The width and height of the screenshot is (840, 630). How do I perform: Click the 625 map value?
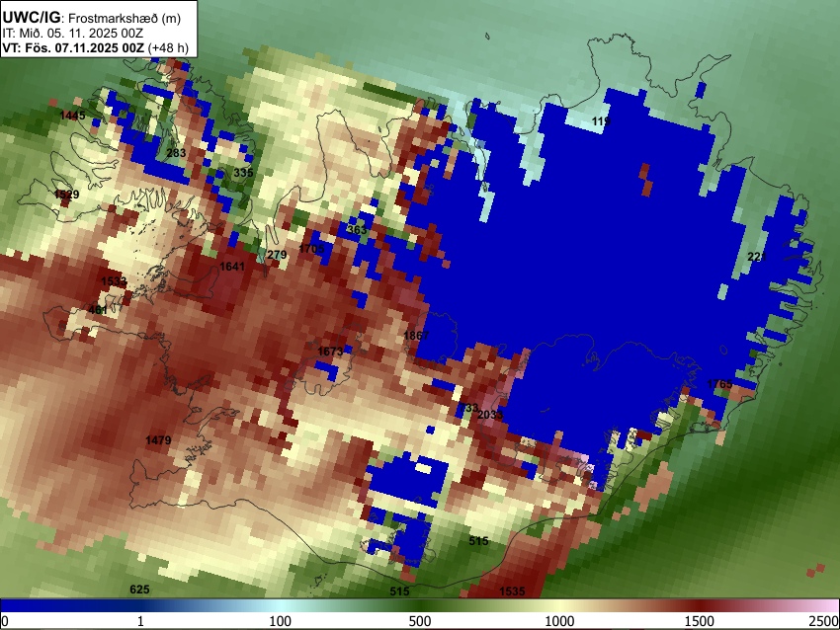click(x=139, y=590)
